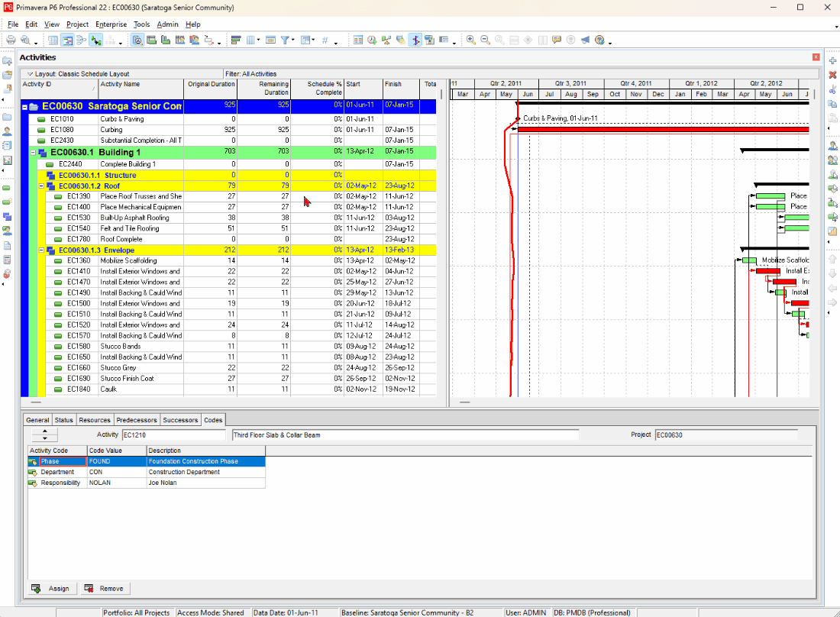Expand the Layout: Classic Schedule Layout options arrow
The image size is (840, 617).
(31, 74)
